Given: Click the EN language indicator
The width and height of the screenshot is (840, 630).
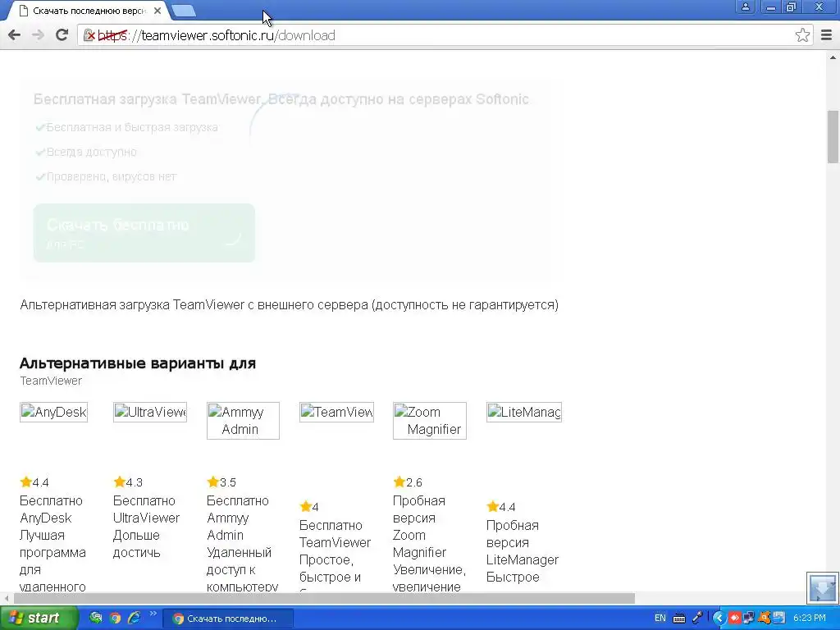Looking at the screenshot, I should tap(660, 619).
